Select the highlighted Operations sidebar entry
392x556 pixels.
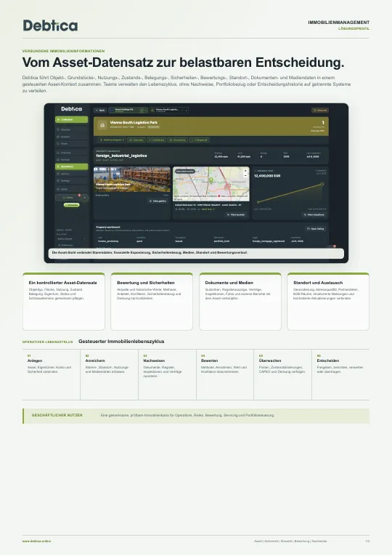72,166
